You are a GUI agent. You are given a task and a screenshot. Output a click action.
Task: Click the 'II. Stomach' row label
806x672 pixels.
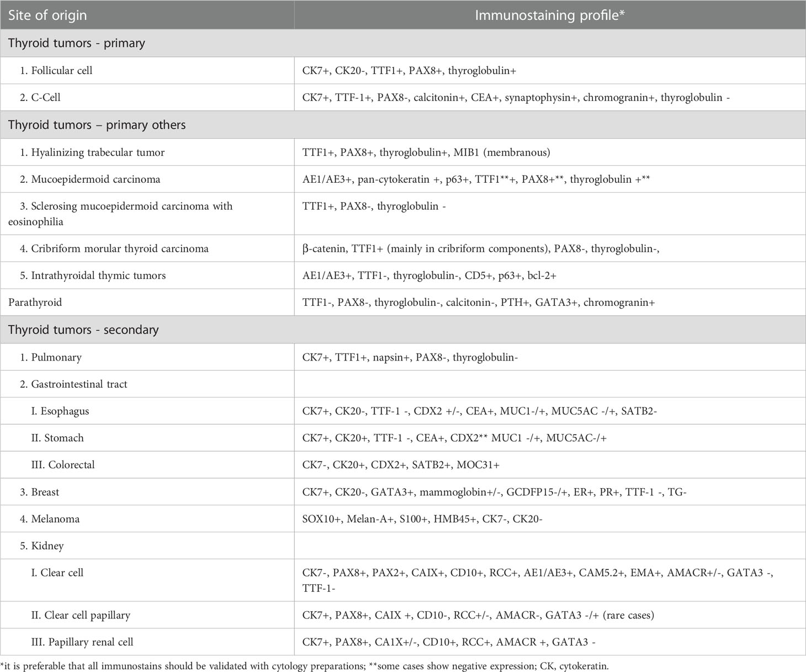(x=57, y=438)
